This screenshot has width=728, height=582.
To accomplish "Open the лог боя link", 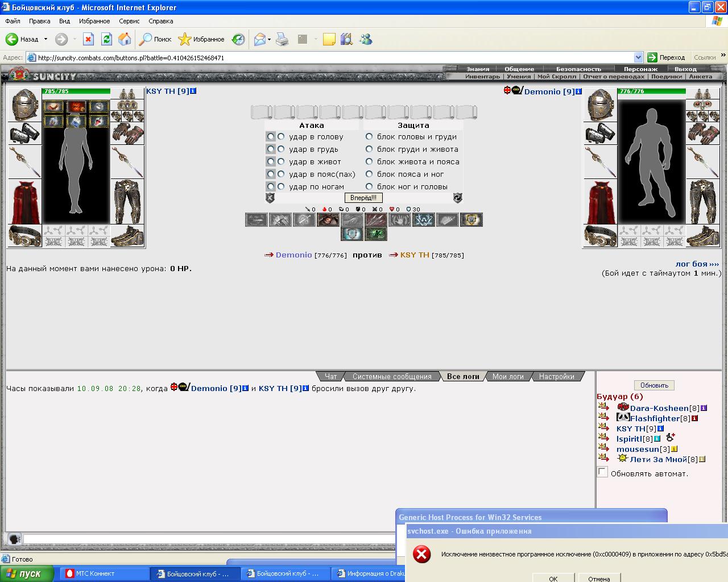I will (x=697, y=264).
